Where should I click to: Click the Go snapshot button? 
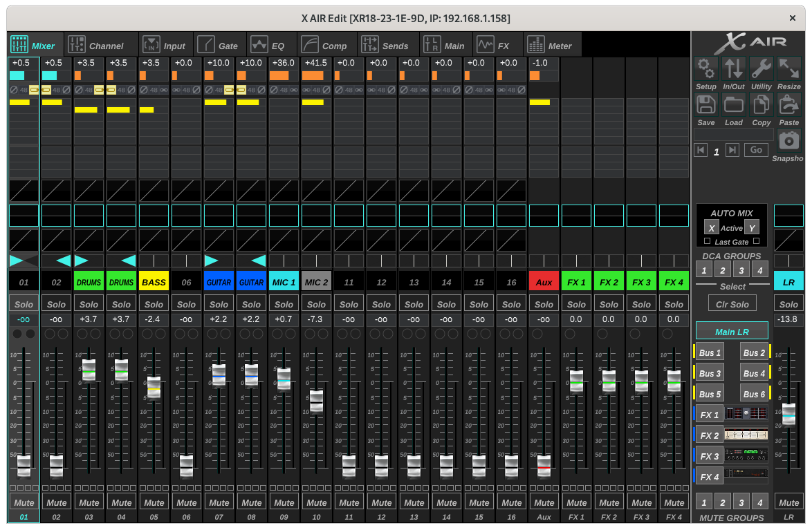[x=756, y=150]
